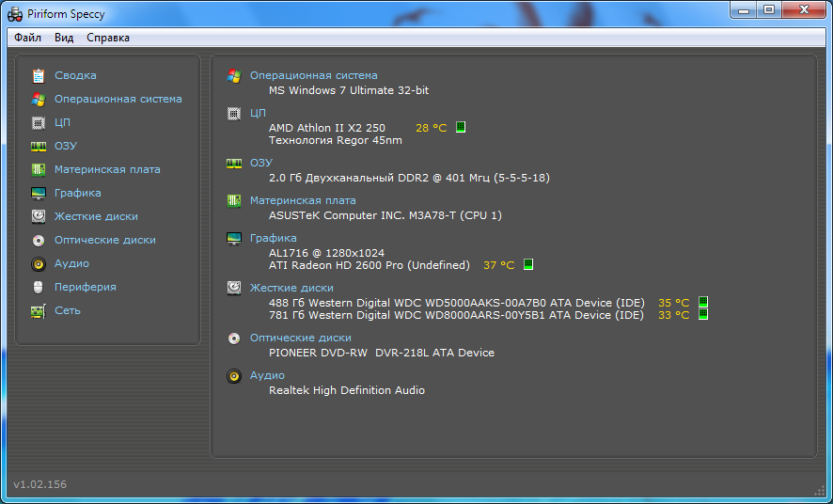Click the Speccy app icon in title bar
833x504 pixels.
coord(15,14)
